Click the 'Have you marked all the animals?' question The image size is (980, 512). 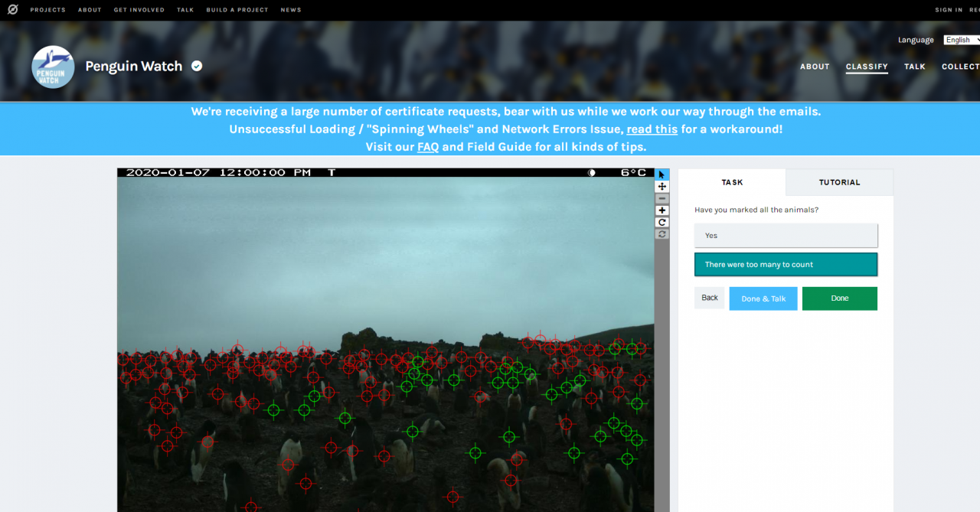coord(756,210)
